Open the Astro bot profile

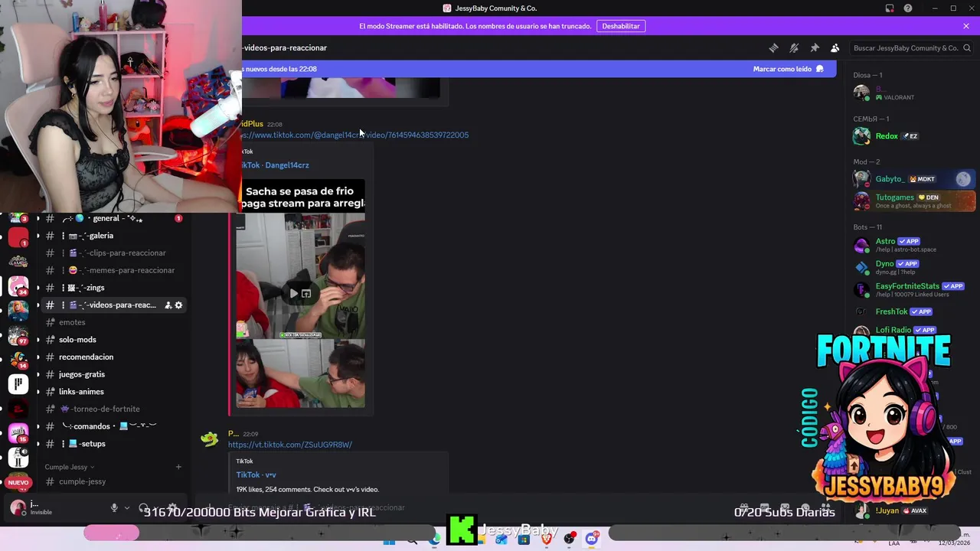pyautogui.click(x=913, y=245)
